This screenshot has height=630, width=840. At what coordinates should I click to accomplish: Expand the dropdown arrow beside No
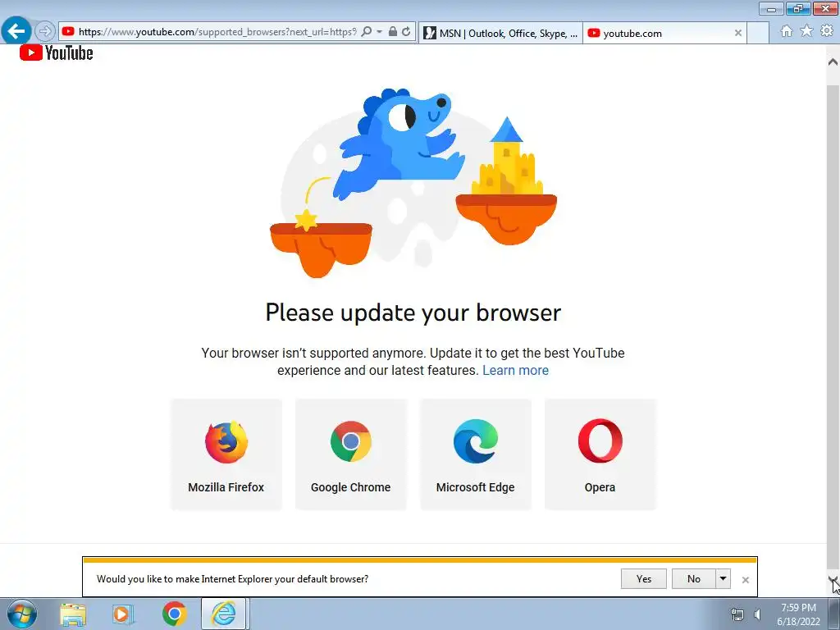point(723,578)
